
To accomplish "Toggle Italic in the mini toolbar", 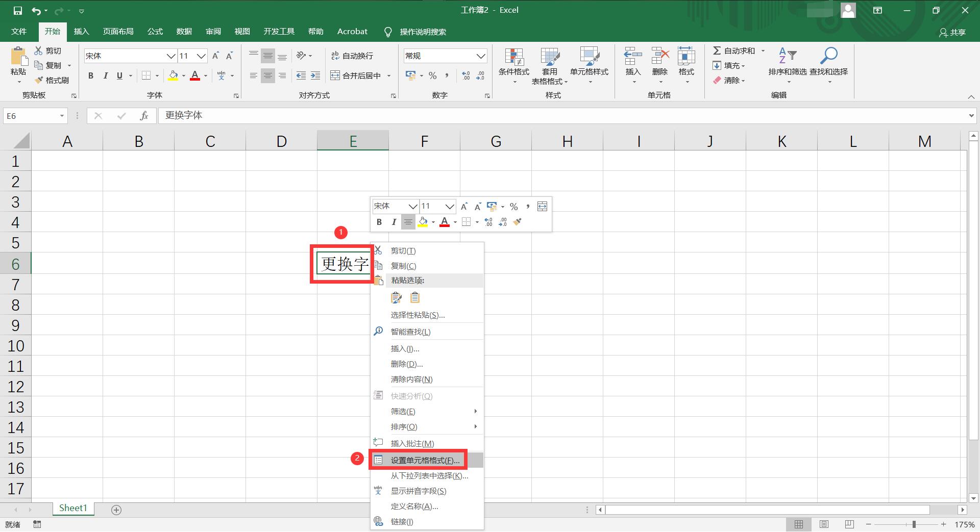I will coord(394,222).
